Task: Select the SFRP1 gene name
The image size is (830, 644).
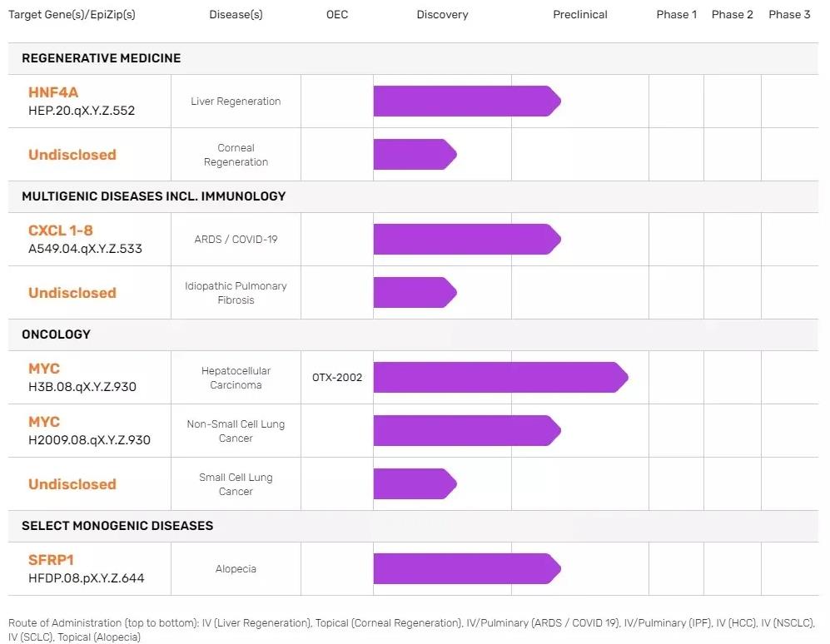Action: click(52, 560)
